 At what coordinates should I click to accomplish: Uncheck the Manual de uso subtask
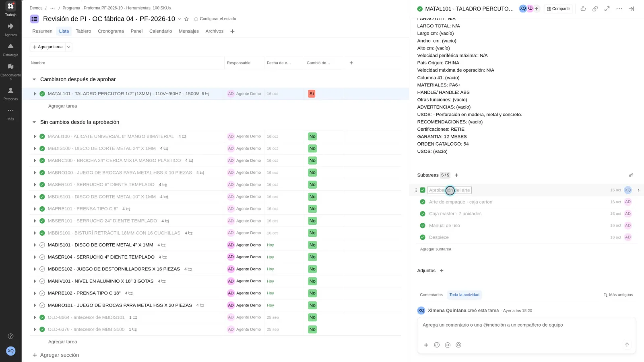(423, 226)
